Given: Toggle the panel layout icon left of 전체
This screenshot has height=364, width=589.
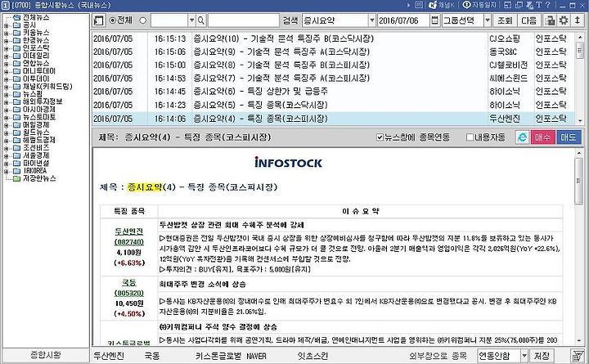Looking at the screenshot, I should tap(98, 20).
